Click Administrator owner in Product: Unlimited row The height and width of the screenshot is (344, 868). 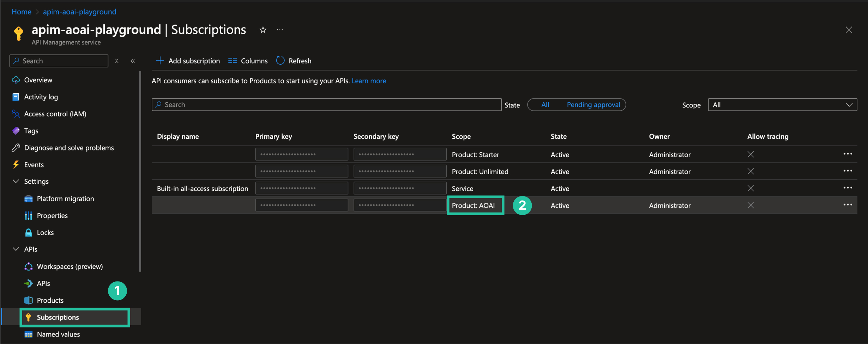[x=670, y=172]
